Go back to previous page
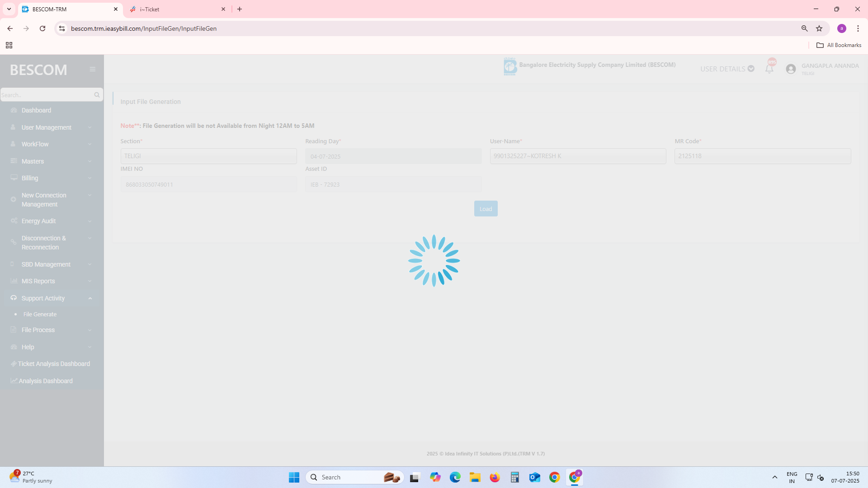This screenshot has width=868, height=488. (10, 28)
